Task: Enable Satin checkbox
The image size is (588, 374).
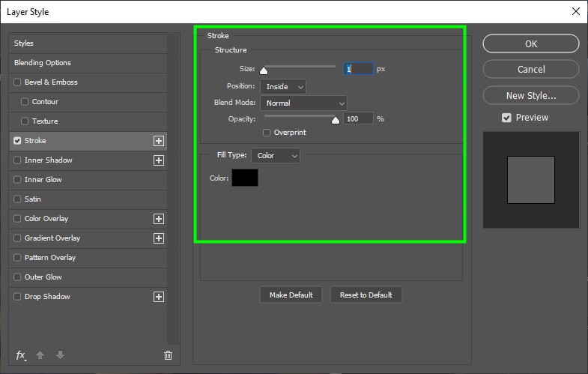Action: (17, 199)
